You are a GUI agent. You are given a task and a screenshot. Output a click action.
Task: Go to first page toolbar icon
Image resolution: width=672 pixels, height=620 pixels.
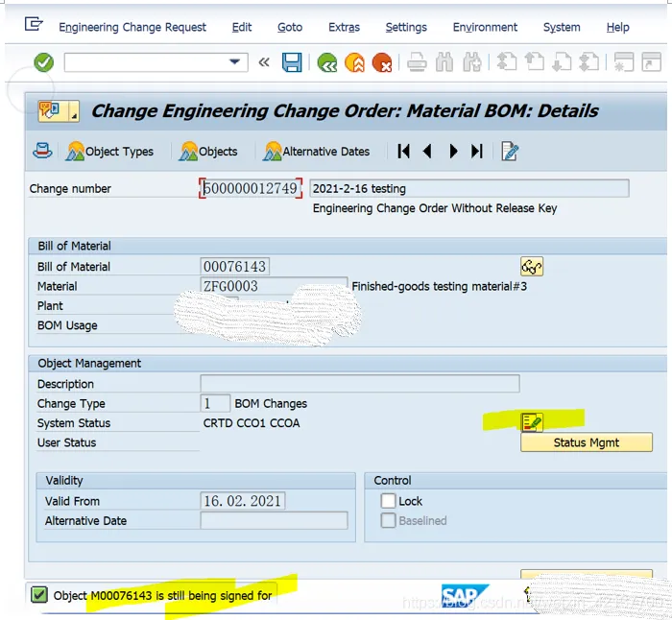pyautogui.click(x=507, y=62)
